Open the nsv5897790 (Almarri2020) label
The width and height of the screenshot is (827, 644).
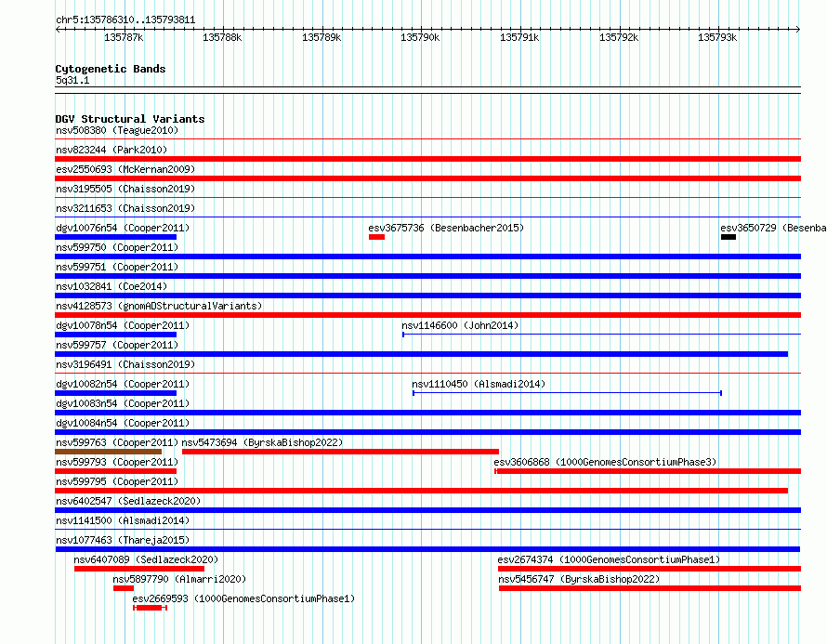pos(179,579)
